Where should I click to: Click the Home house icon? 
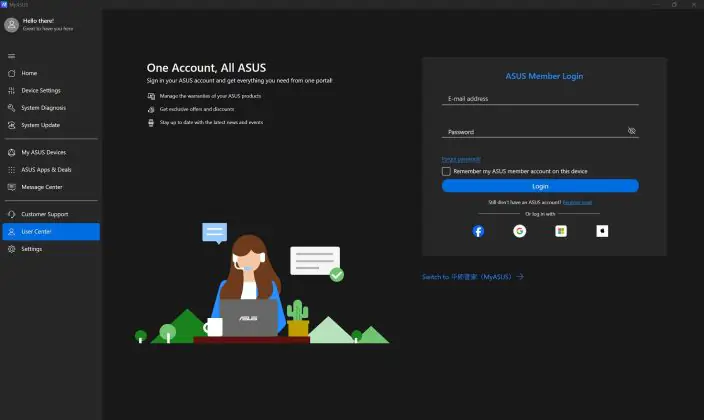click(x=12, y=73)
